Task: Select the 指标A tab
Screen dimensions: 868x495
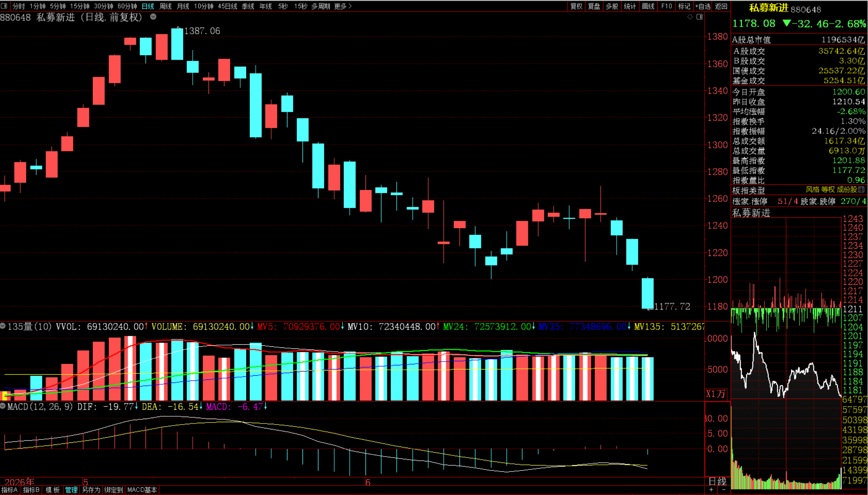Action: click(10, 490)
